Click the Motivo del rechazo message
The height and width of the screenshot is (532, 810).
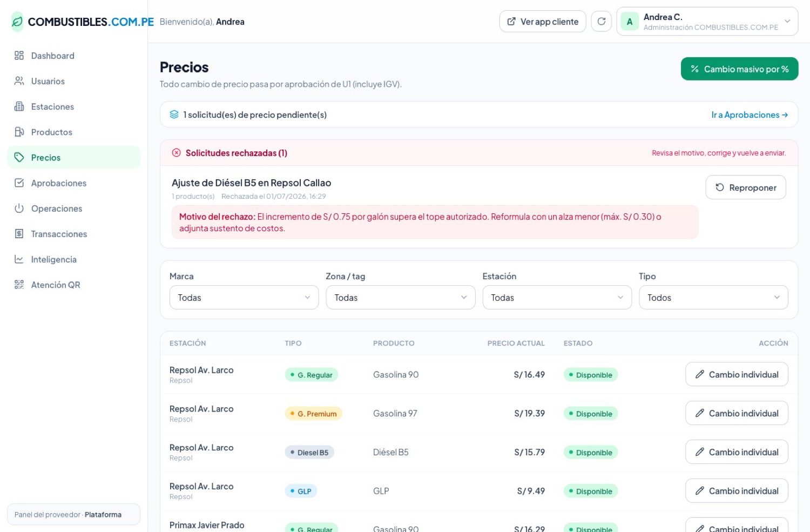tap(435, 222)
